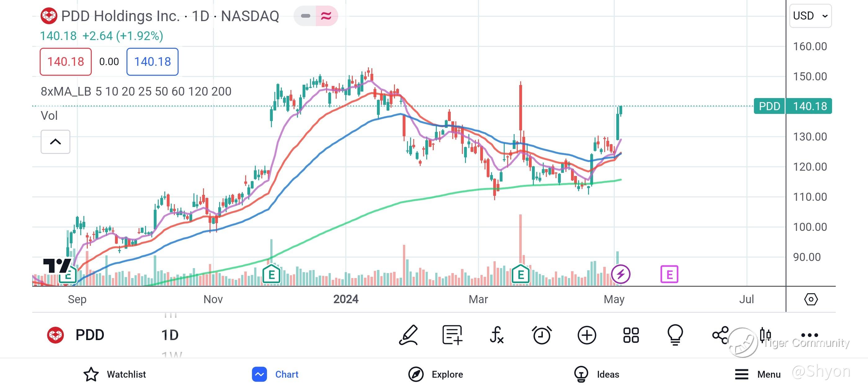The width and height of the screenshot is (868, 391).
Task: Open the layout grid icon
Action: point(631,335)
